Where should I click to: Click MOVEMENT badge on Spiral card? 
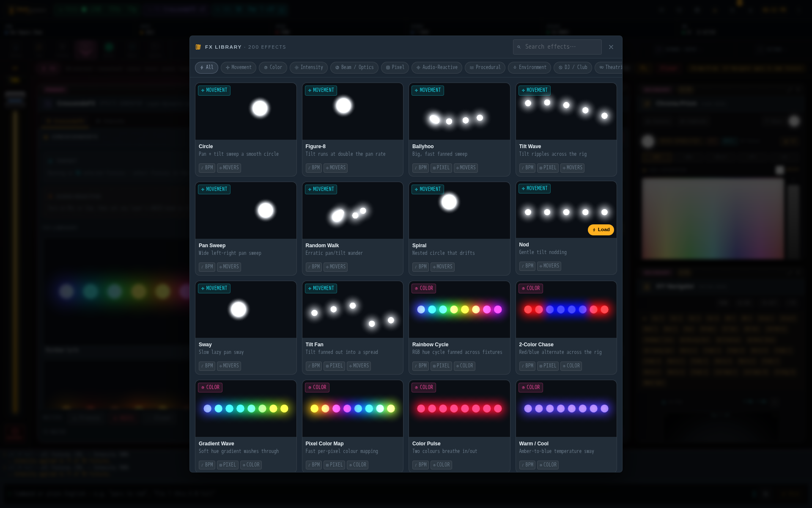click(x=428, y=189)
